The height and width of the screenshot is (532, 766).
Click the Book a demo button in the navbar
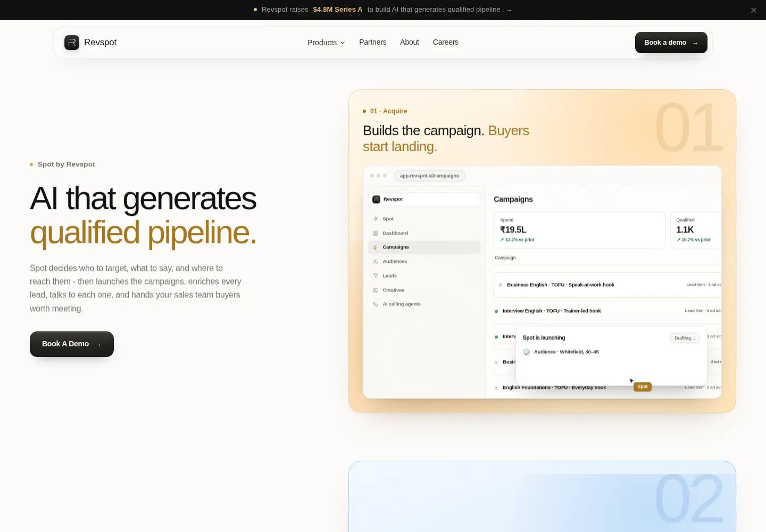[x=671, y=43]
